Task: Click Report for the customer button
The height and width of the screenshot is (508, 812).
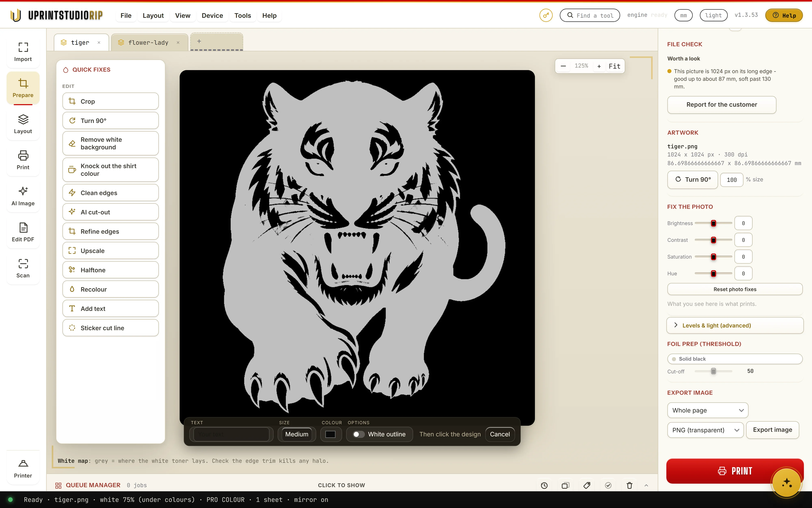Action: [721, 104]
